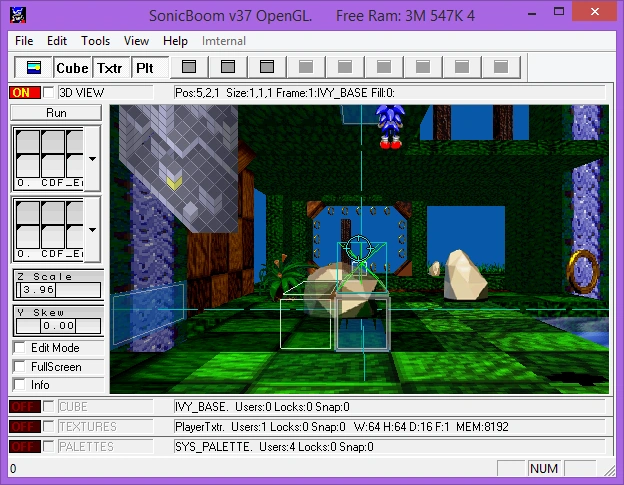
Task: Click the Z Scale value field
Action: pos(58,290)
